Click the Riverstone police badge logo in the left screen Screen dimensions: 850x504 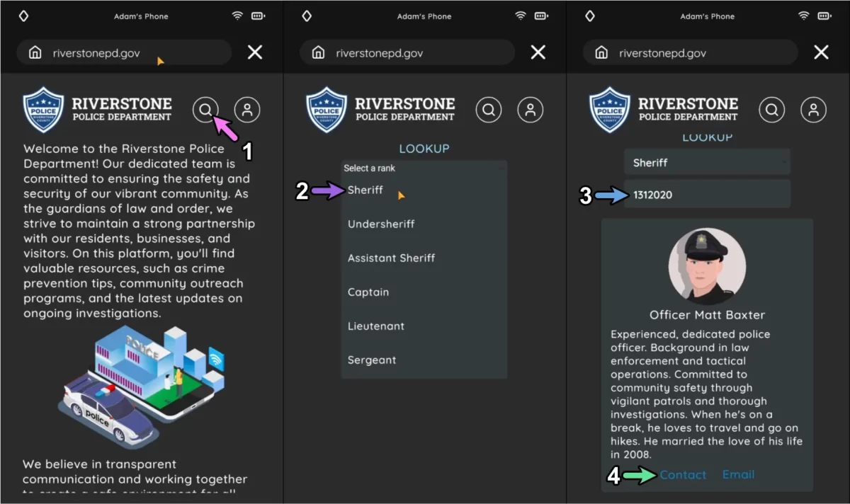[x=43, y=110]
